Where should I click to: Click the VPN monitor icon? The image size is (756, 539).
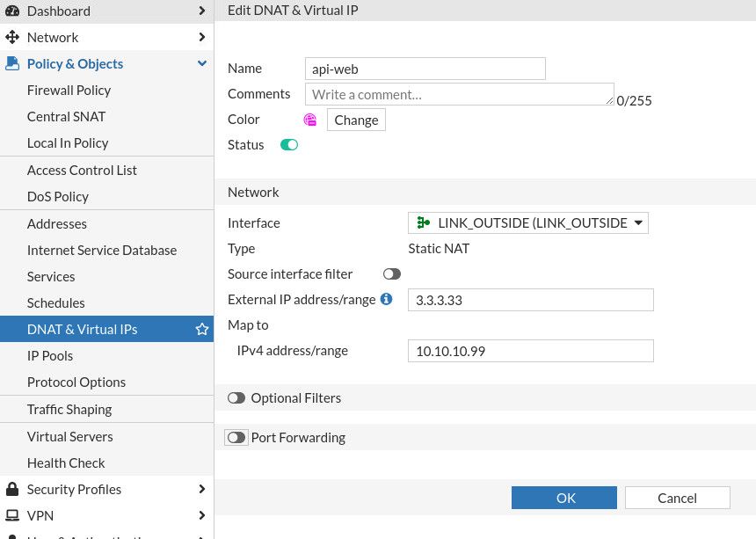click(x=12, y=515)
